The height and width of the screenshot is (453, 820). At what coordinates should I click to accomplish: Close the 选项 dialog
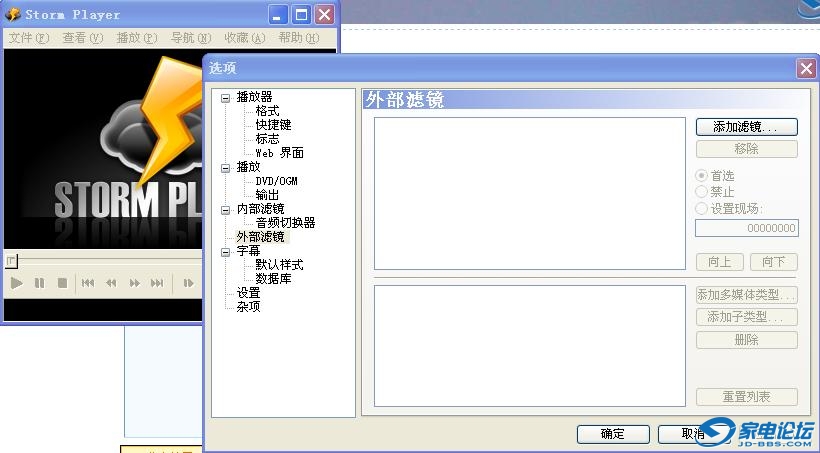click(x=806, y=69)
